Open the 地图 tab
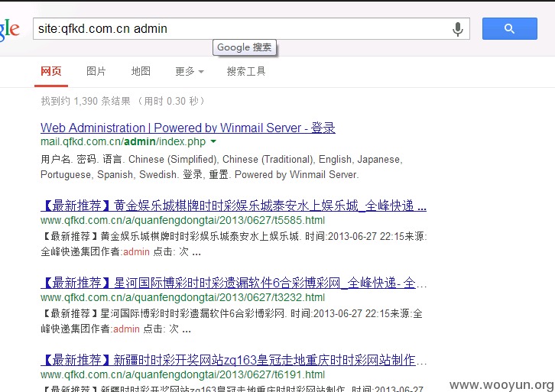 141,71
